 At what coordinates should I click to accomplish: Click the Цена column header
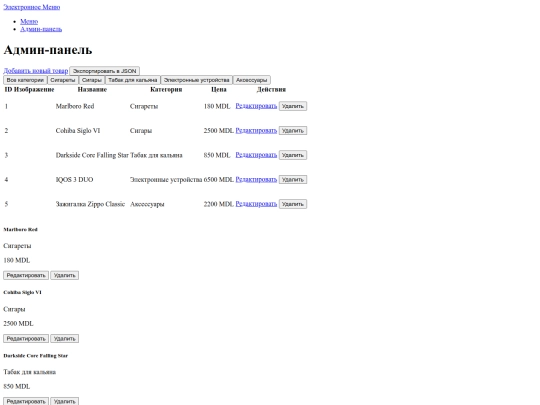(219, 90)
